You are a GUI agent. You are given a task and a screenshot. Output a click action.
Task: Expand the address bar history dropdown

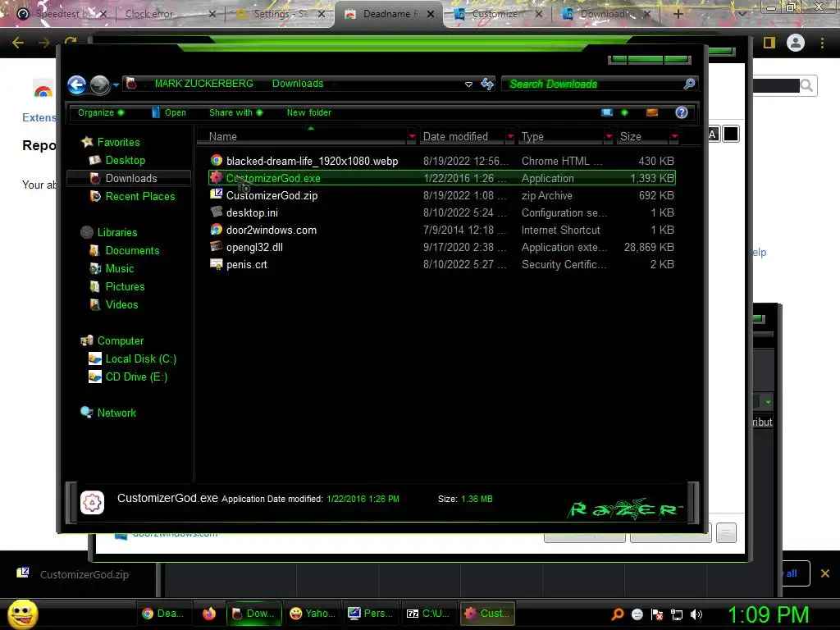pyautogui.click(x=468, y=84)
